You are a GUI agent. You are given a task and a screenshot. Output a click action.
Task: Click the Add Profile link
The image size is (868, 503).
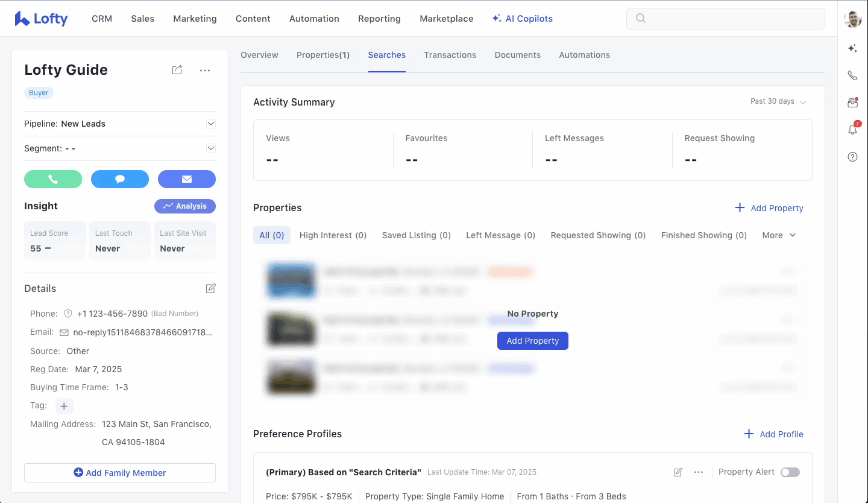coord(774,434)
